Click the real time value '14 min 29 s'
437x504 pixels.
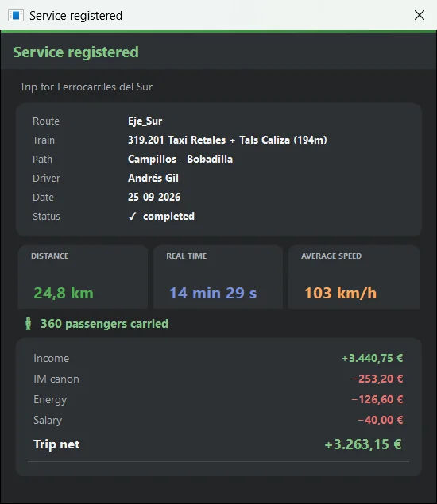(213, 293)
